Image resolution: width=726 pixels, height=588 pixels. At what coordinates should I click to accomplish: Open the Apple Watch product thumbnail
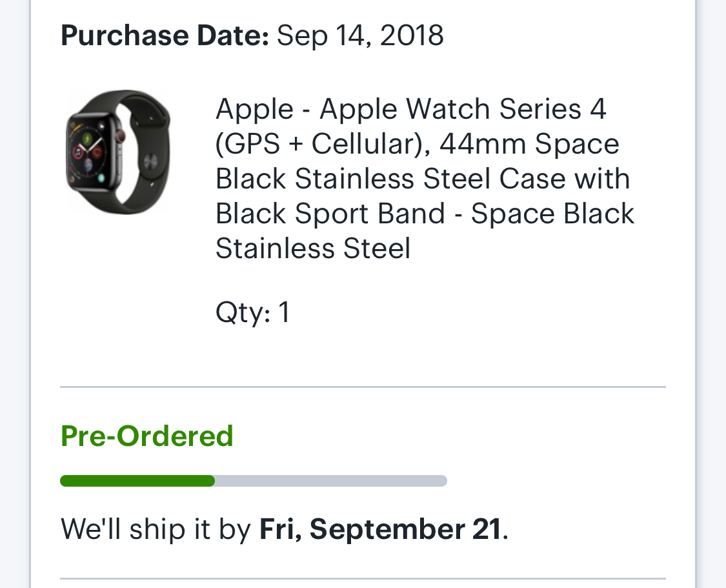pos(118,152)
